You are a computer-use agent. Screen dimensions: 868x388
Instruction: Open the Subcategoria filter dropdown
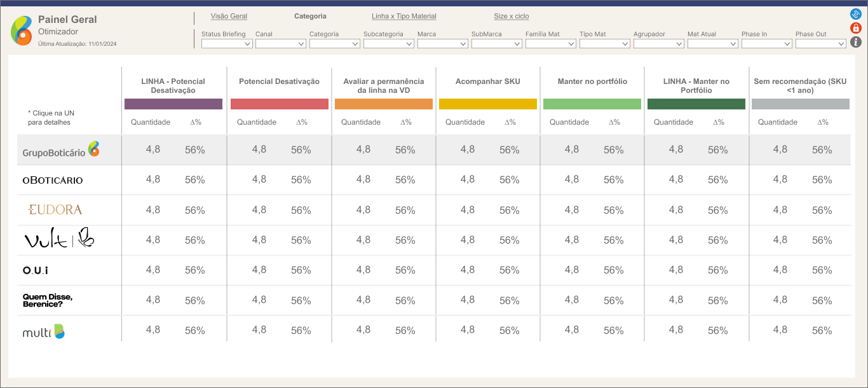coord(389,44)
